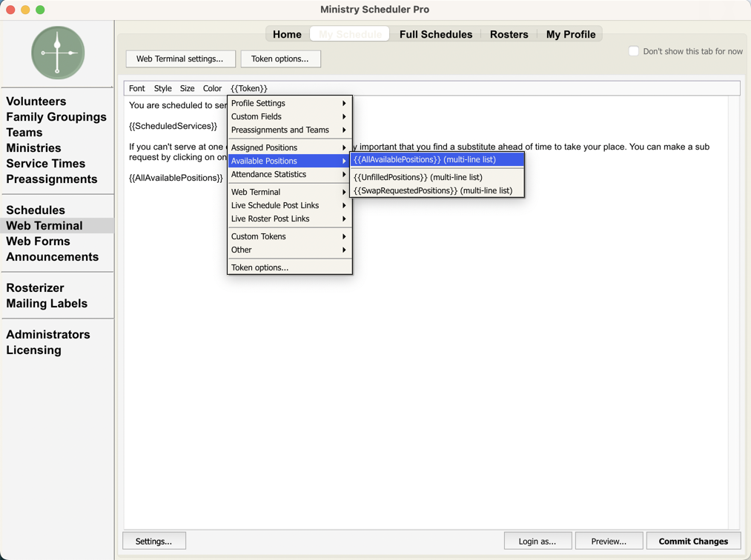751x560 pixels.
Task: Switch to the My Profile tab
Action: point(570,35)
